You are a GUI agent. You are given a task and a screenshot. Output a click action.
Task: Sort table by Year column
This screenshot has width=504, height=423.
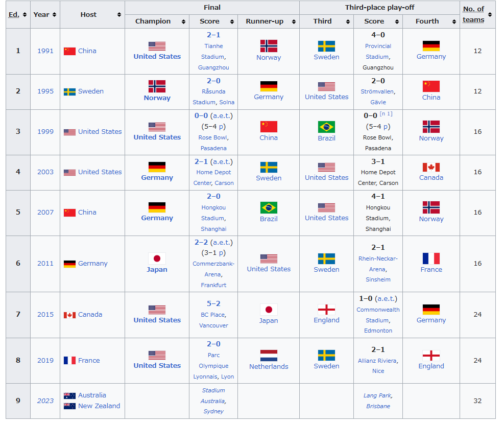coord(45,15)
